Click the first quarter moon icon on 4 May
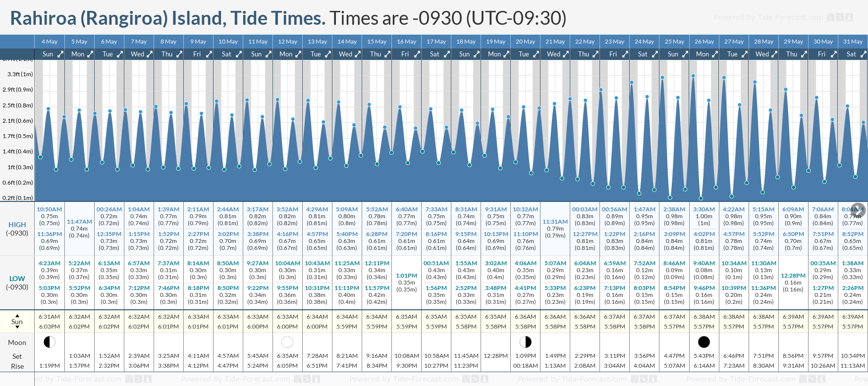This screenshot has width=868, height=386. (50, 342)
